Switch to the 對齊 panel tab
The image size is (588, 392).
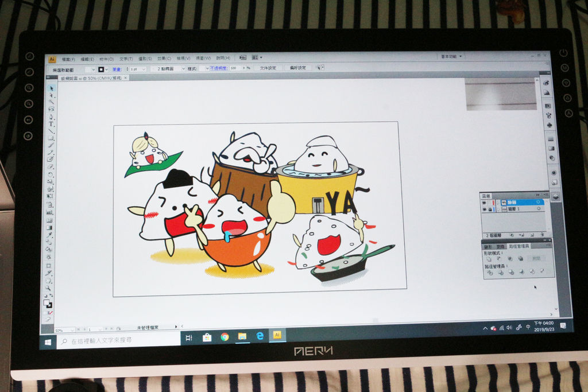click(501, 247)
